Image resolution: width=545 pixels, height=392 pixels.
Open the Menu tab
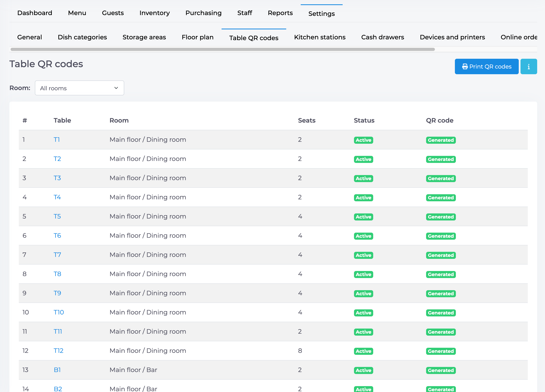(x=77, y=13)
